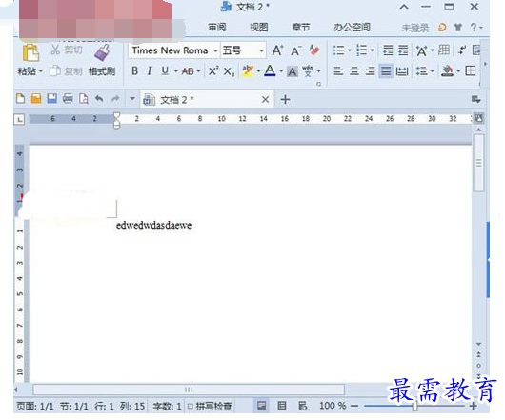
Task: Switch to page layout view icon
Action: pyautogui.click(x=261, y=406)
